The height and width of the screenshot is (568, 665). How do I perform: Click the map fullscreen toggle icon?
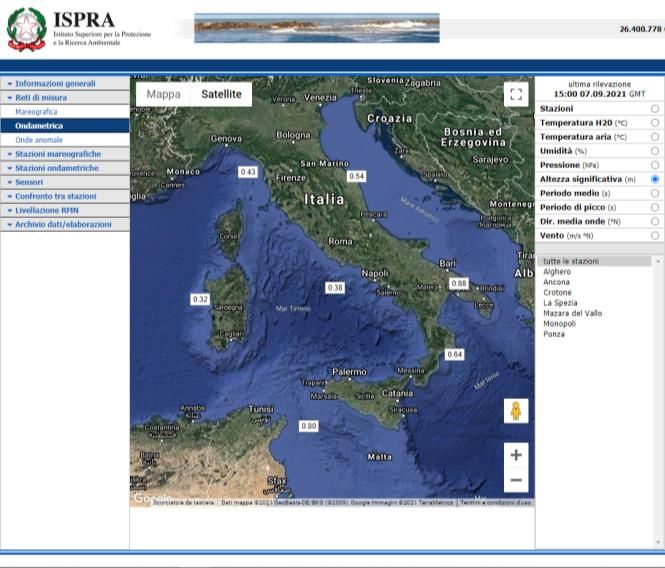516,94
